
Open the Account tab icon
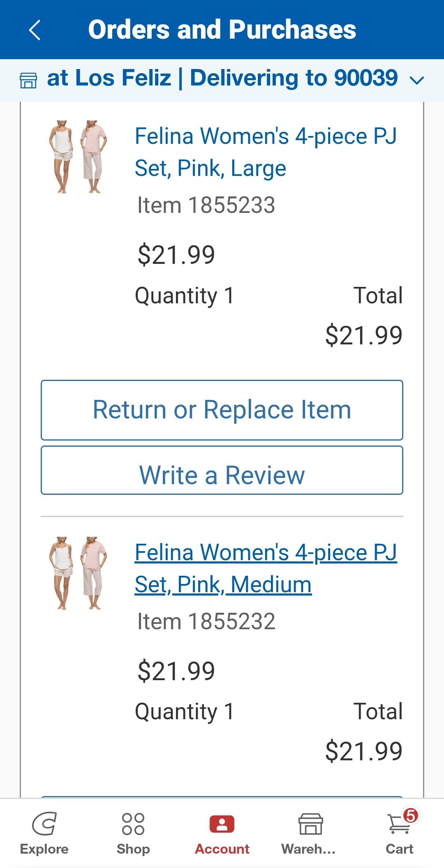[222, 824]
